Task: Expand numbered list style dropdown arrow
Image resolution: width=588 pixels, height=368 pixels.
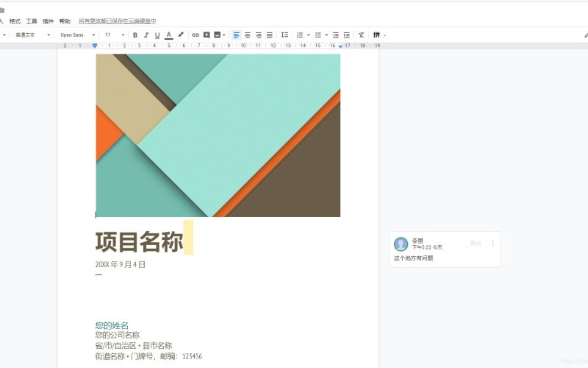Action: click(x=309, y=35)
